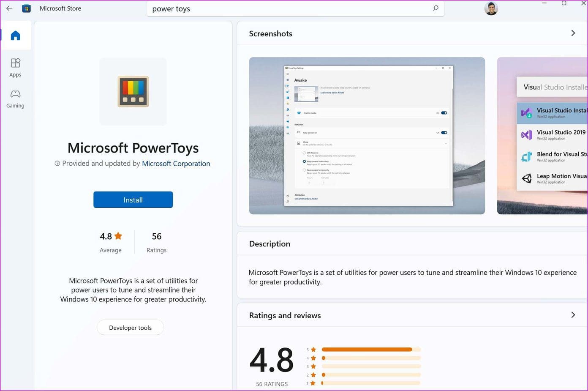The width and height of the screenshot is (588, 391).
Task: Open the Home tab in sidebar
Action: tap(16, 36)
